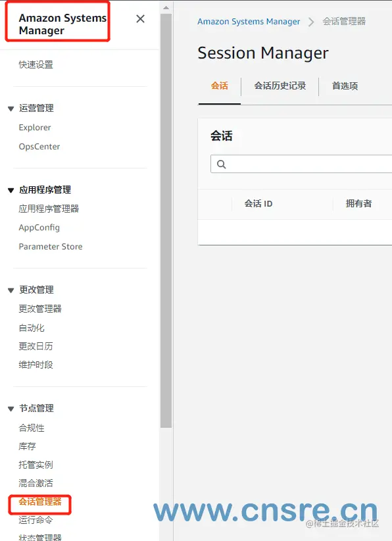Collapse the 运营管理 section
The height and width of the screenshot is (541, 392).
[x=11, y=109]
